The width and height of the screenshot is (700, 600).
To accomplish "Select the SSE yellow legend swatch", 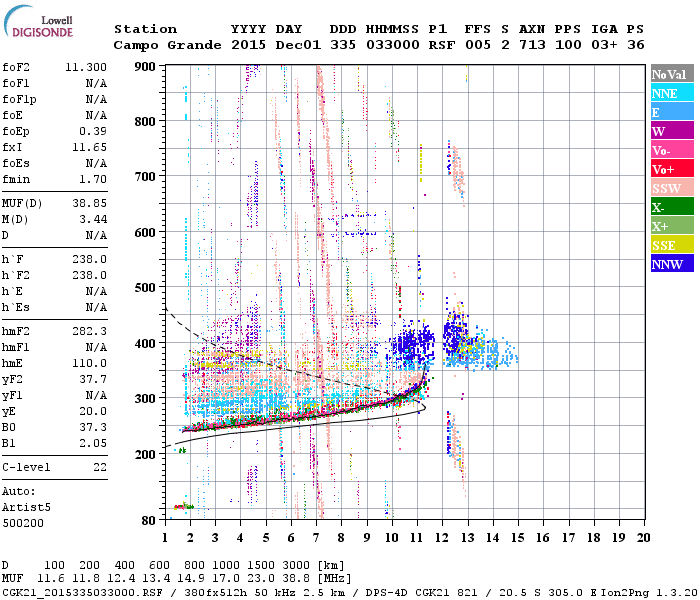I will pyautogui.click(x=672, y=245).
